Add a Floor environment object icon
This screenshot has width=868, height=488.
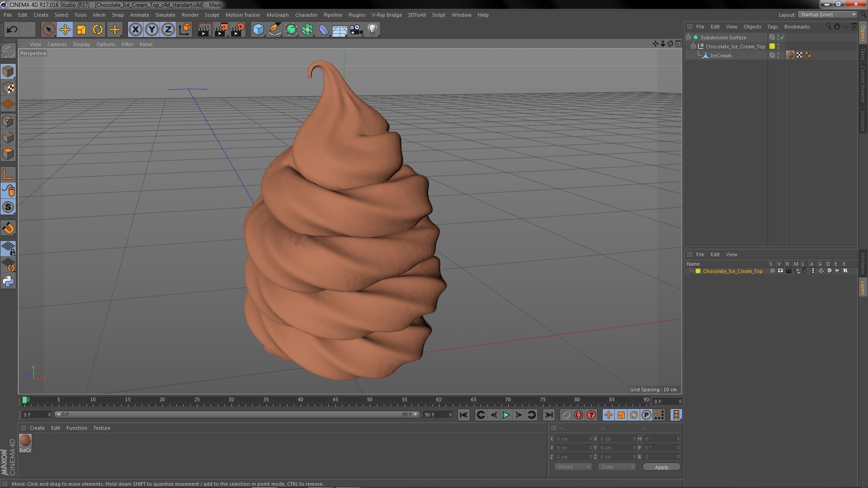click(340, 30)
